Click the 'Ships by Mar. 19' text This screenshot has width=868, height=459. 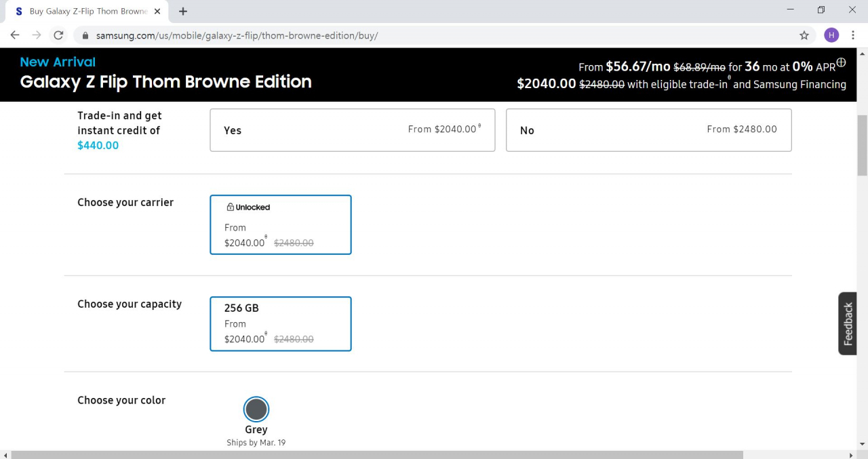(x=256, y=443)
